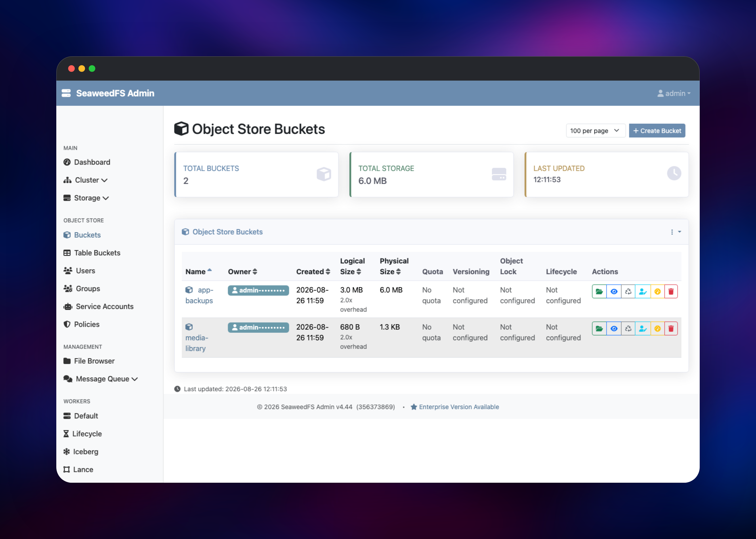
Task: Expand the Message Queue menu
Action: tap(101, 379)
